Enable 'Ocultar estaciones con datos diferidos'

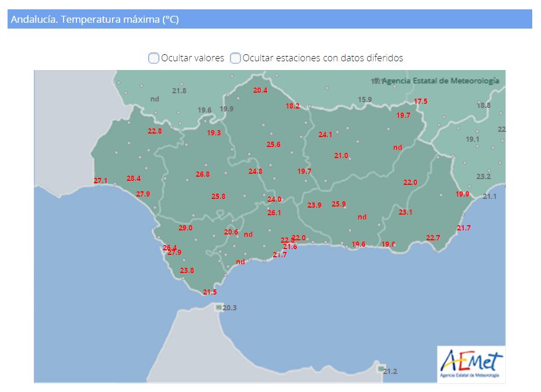[235, 58]
